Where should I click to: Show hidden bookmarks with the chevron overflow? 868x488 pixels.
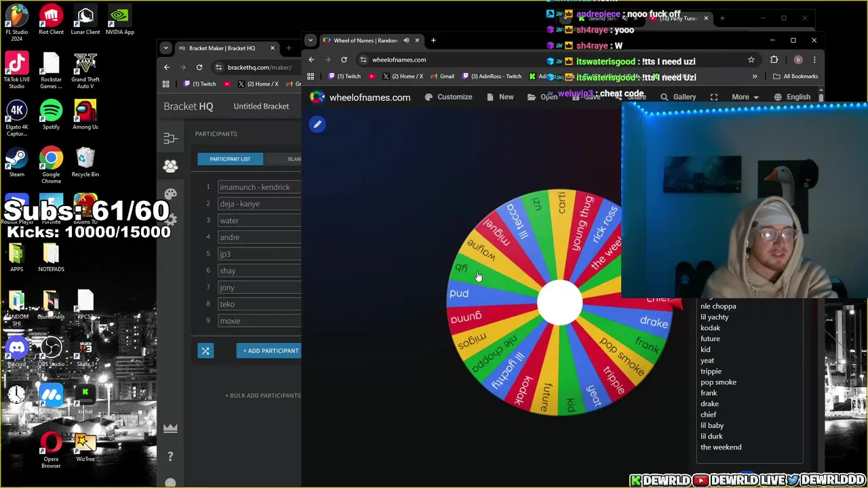coord(755,77)
